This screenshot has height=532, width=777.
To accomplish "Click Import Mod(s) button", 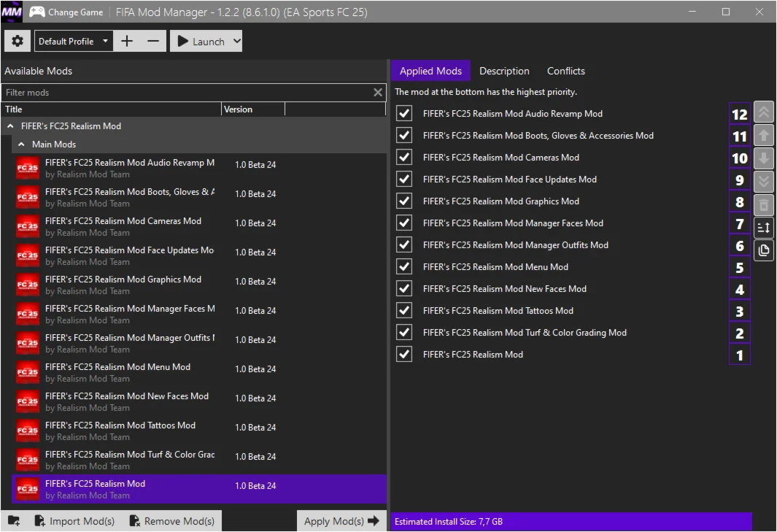I will 74,521.
